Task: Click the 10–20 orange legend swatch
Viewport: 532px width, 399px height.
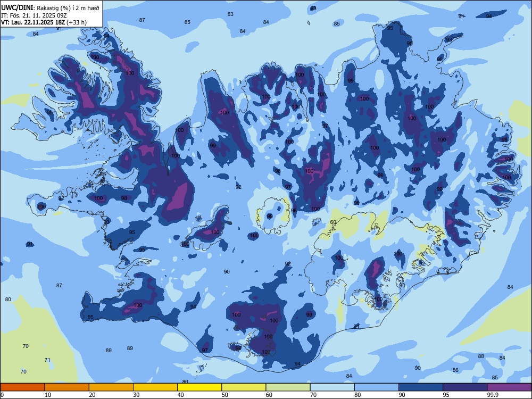Action: (x=67, y=387)
